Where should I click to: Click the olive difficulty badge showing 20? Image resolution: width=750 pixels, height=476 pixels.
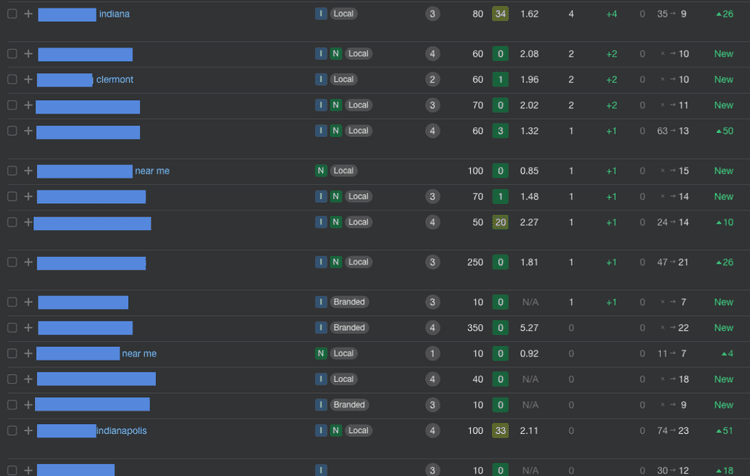pos(500,222)
